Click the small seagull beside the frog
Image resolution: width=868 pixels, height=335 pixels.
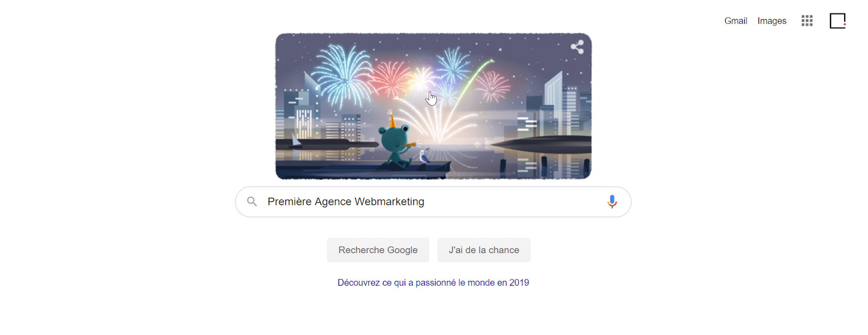point(424,157)
